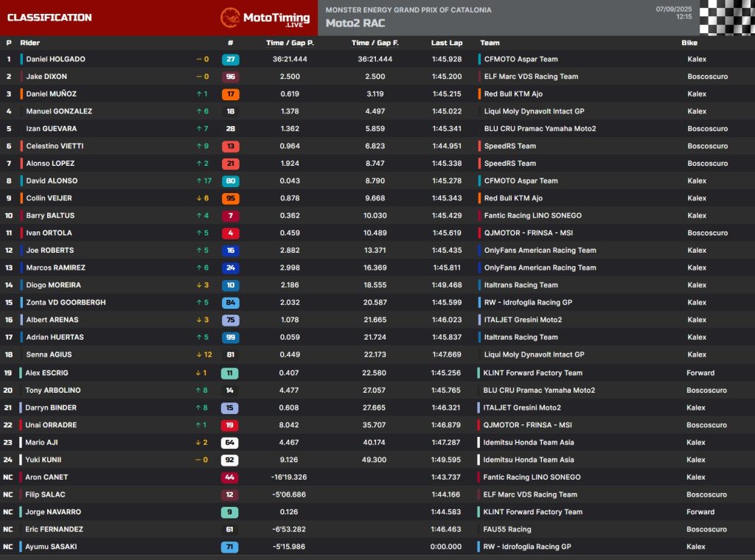Click the MotoTiming Live logo

(x=265, y=18)
